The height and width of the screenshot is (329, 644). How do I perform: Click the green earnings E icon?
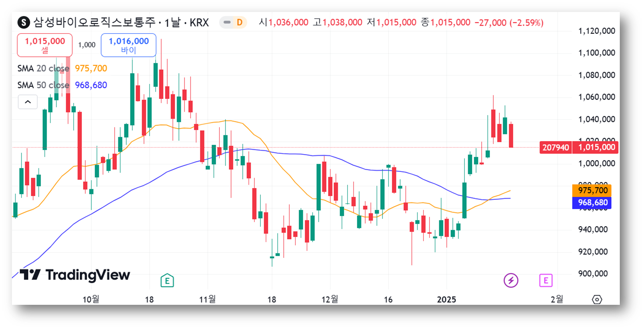(x=167, y=281)
